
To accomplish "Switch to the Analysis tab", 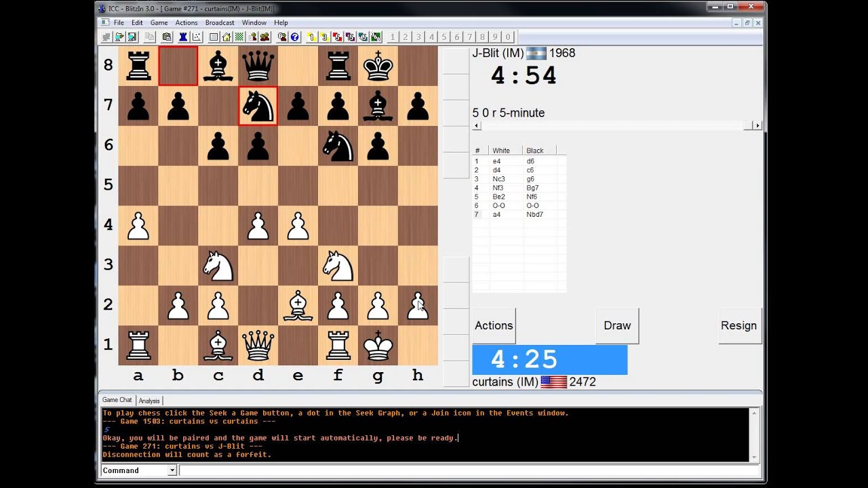I will coord(149,401).
